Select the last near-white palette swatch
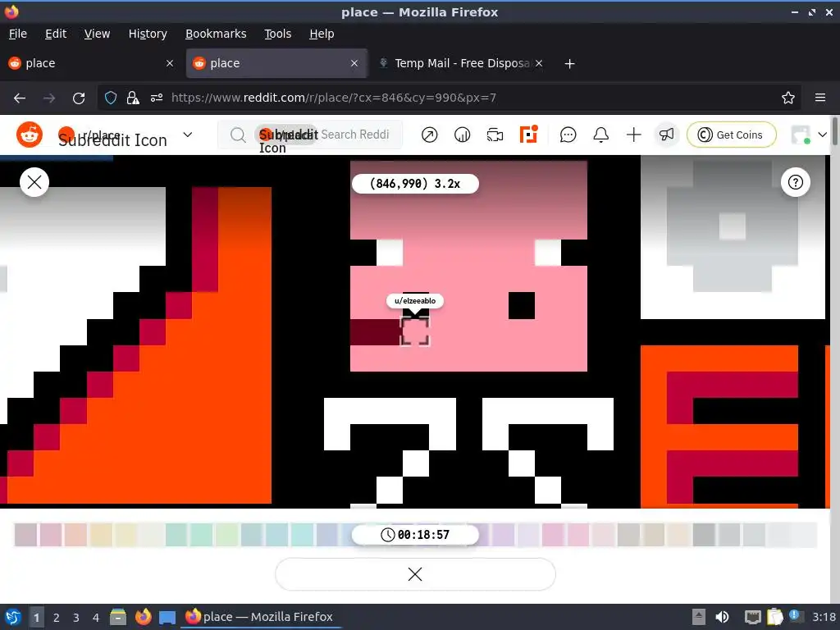Viewport: 840px width, 630px height. pos(805,535)
